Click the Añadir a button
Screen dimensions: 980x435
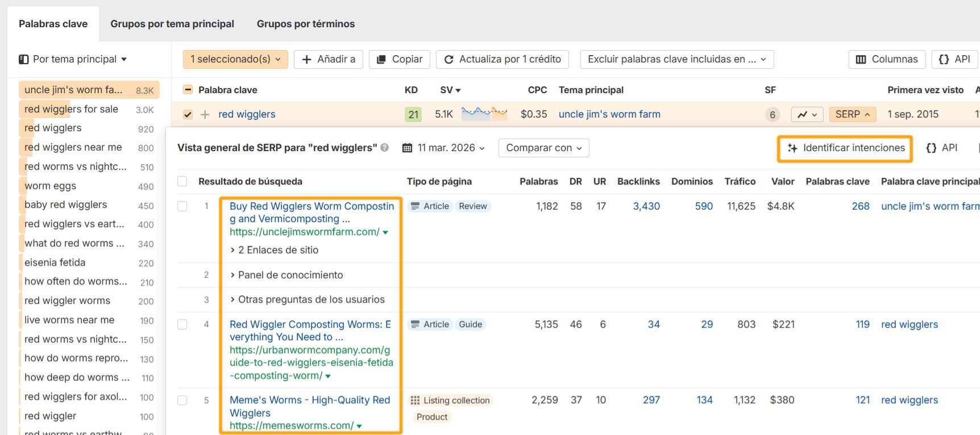pyautogui.click(x=329, y=59)
